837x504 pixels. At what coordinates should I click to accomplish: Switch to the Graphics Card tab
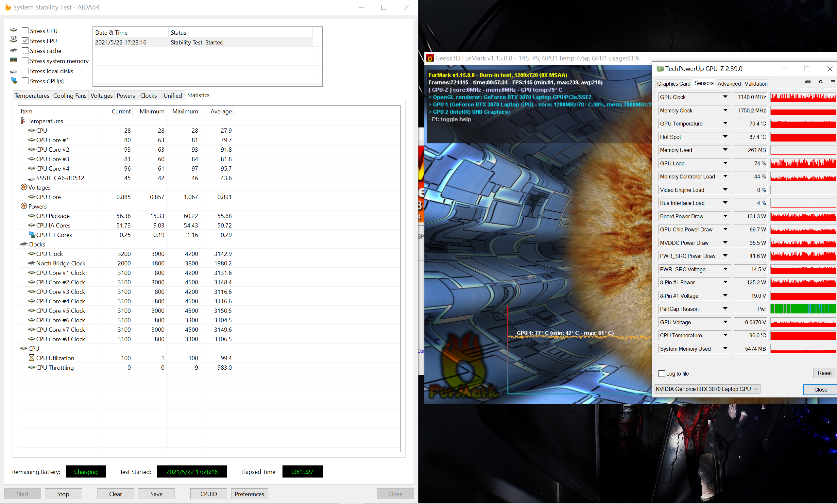coord(673,84)
